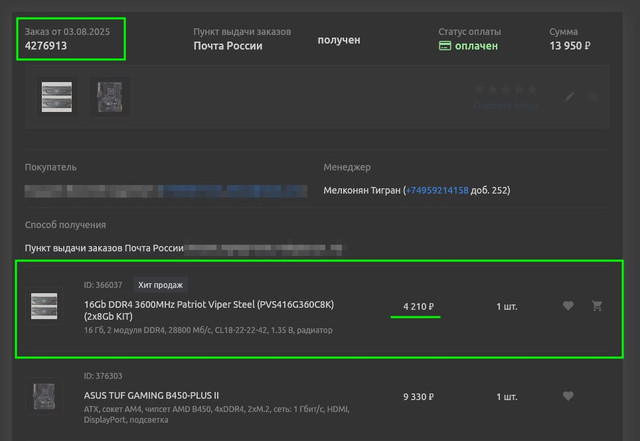This screenshot has width=640, height=441.
Task: Add Patriot Viper Steel RAM to favorites
Action: point(568,306)
